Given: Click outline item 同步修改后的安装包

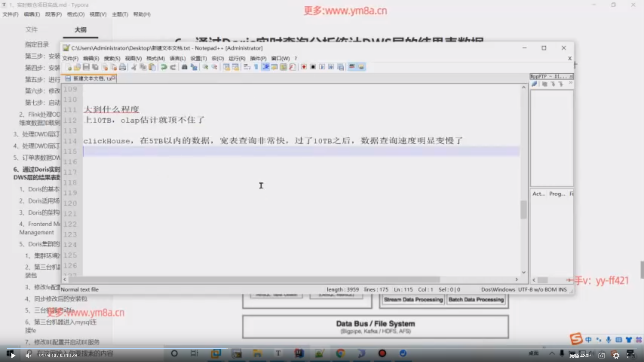Looking at the screenshot, I should coord(60,299).
